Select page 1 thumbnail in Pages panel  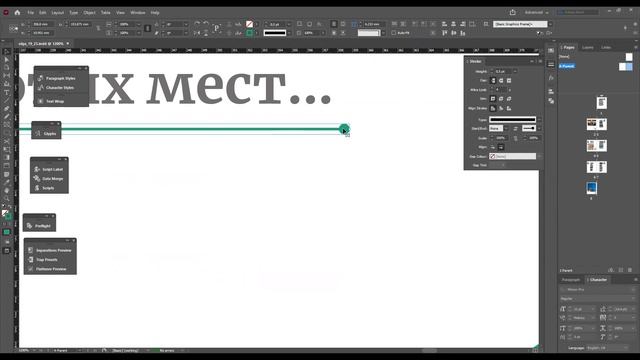tap(602, 102)
